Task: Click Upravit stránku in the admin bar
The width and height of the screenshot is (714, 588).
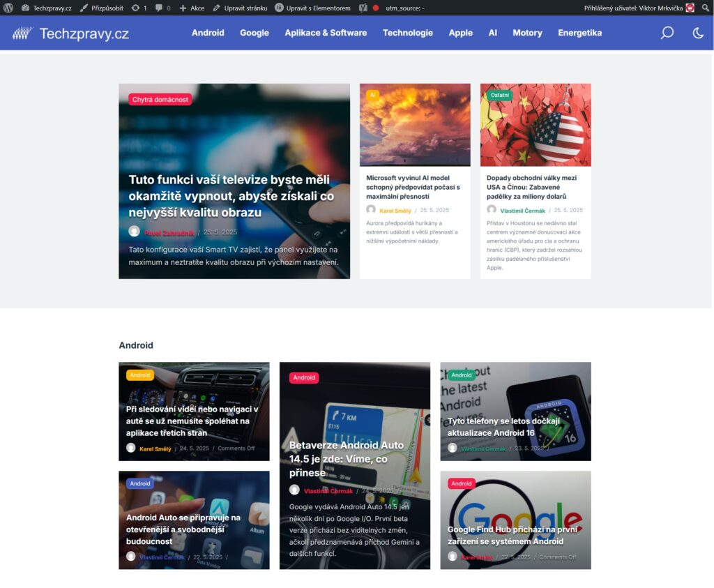Action: [x=246, y=8]
